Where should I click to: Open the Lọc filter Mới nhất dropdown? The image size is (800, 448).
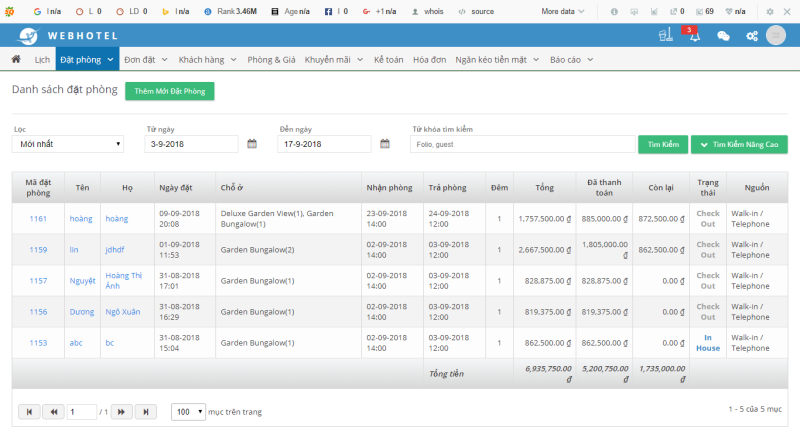(68, 144)
